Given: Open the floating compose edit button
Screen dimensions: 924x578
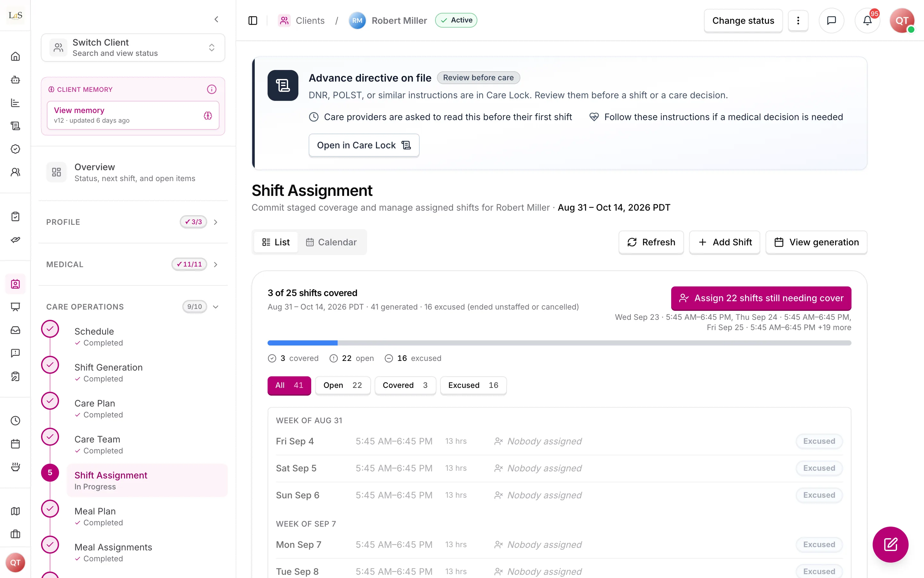Looking at the screenshot, I should click(890, 544).
